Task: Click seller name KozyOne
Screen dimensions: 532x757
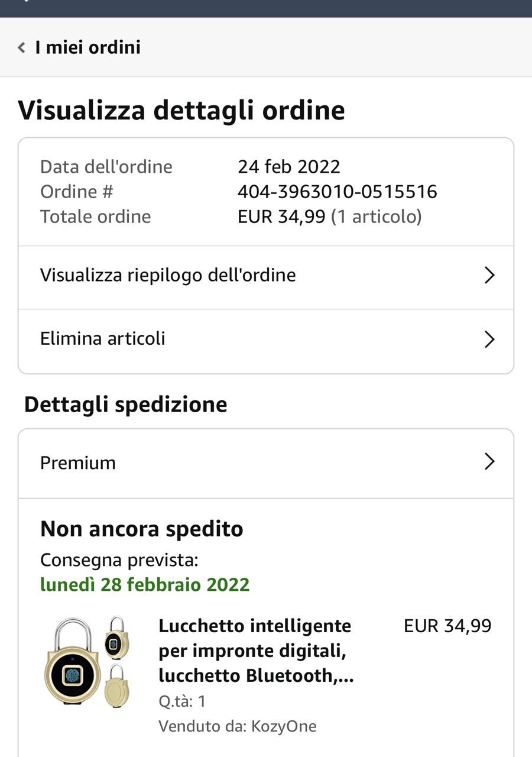Action: pyautogui.click(x=284, y=726)
